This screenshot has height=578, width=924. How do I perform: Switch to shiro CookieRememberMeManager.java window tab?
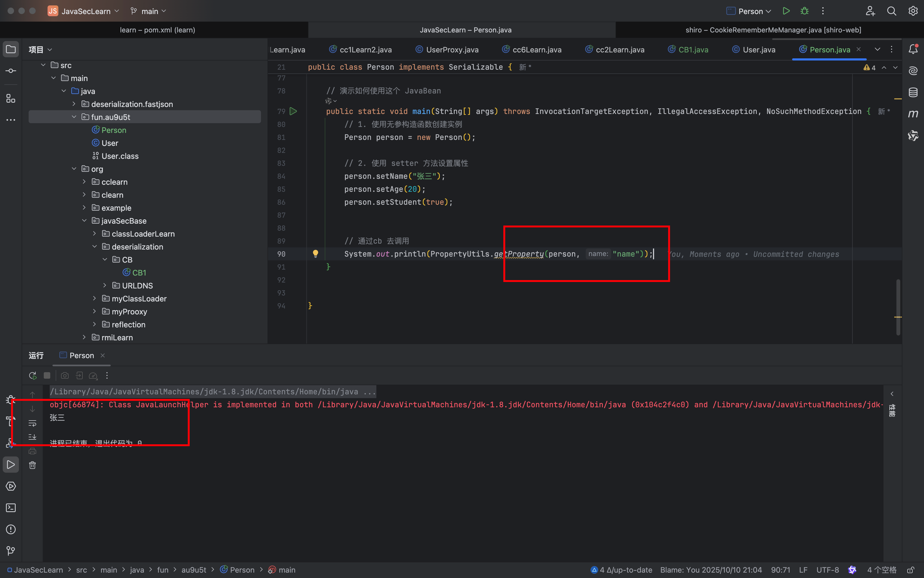(773, 30)
